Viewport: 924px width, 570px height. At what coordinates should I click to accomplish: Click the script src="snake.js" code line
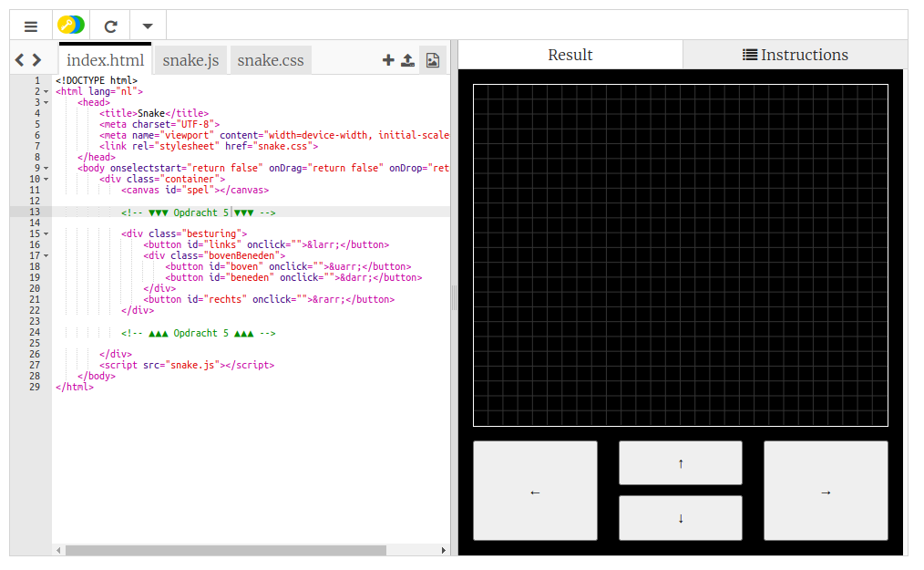187,365
